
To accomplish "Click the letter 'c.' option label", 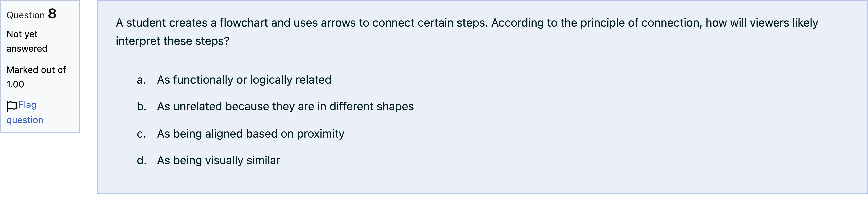I will click(142, 134).
